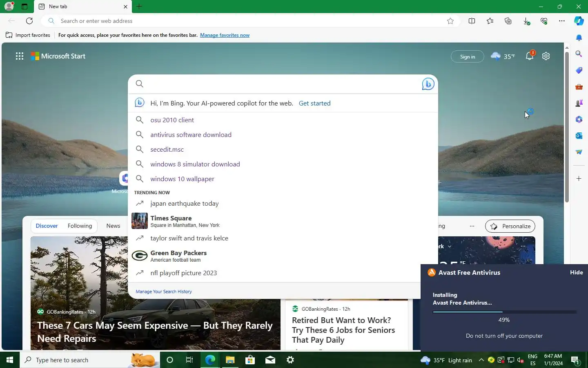Add this page to favorites star
The width and height of the screenshot is (588, 368).
(x=450, y=21)
